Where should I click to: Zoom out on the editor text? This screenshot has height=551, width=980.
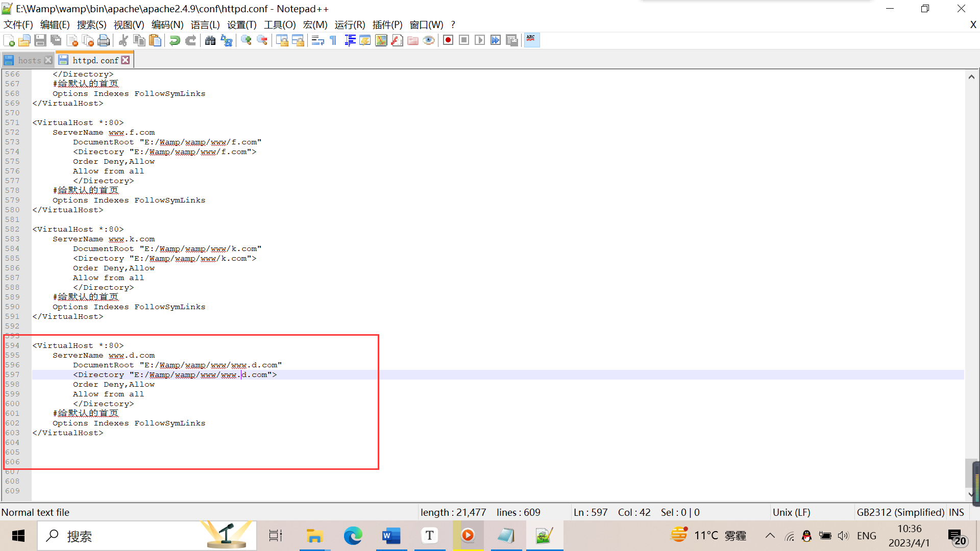262,40
